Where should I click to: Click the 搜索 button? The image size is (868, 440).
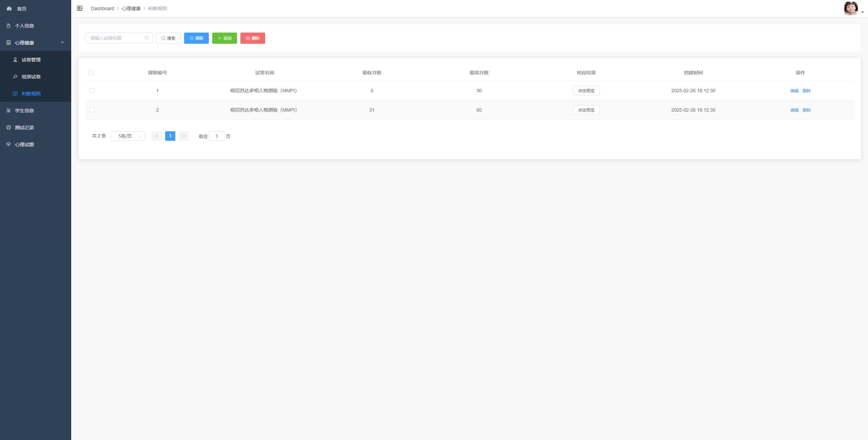(x=168, y=38)
